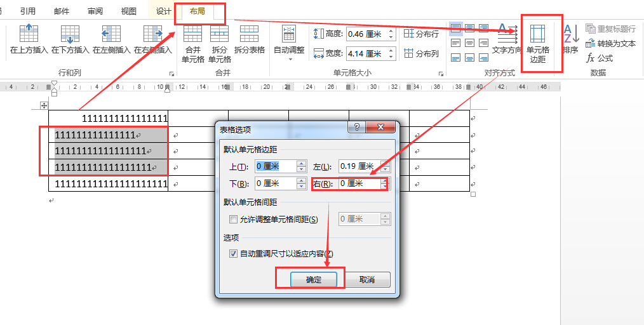Align cell text top center
644x325 pixels.
(x=470, y=29)
